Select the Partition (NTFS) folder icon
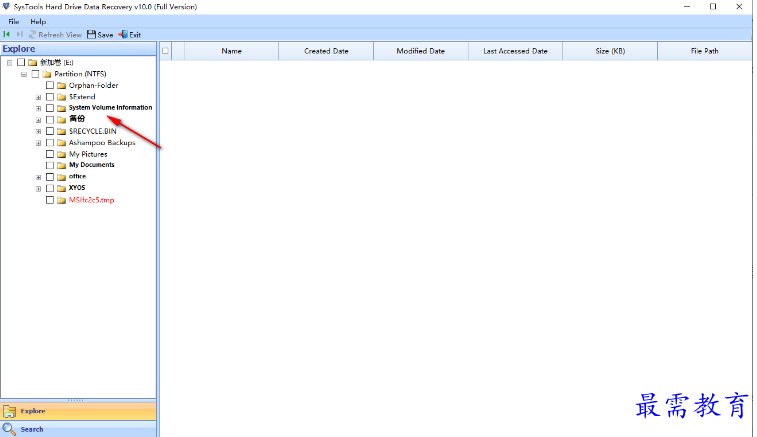 click(x=47, y=74)
